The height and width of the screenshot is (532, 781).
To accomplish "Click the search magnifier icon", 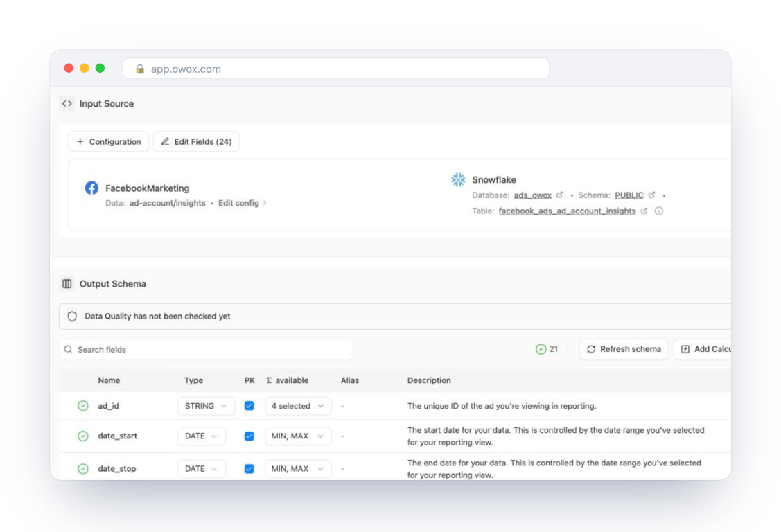I will click(68, 349).
